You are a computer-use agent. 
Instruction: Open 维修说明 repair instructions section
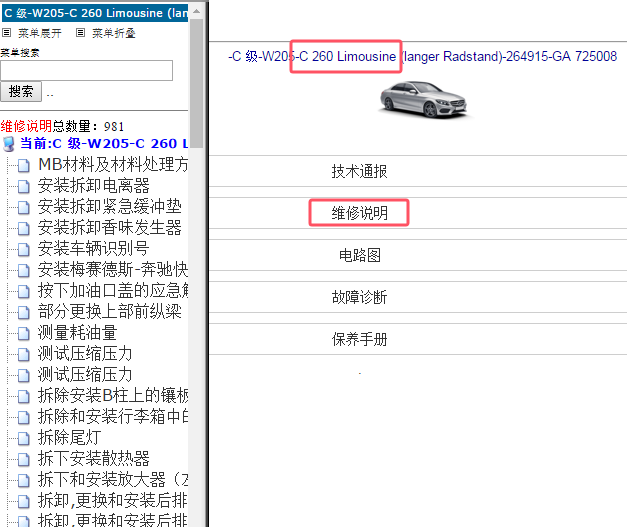359,213
